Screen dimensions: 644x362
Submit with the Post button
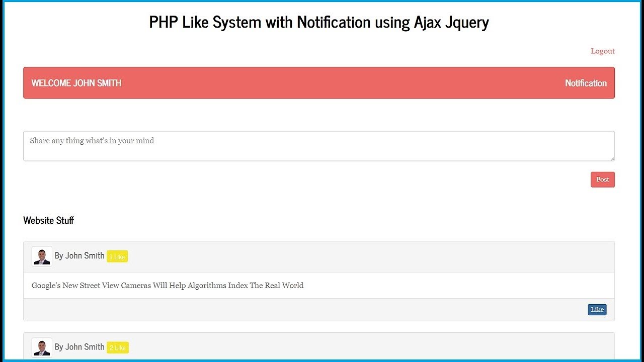(603, 179)
